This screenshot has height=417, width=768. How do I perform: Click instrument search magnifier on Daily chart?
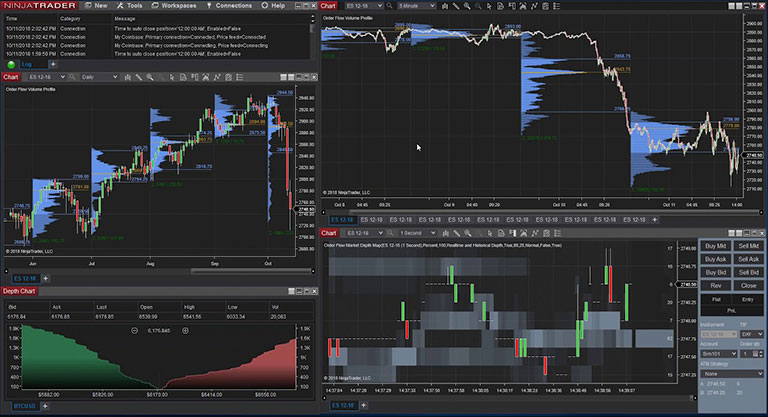coord(72,77)
